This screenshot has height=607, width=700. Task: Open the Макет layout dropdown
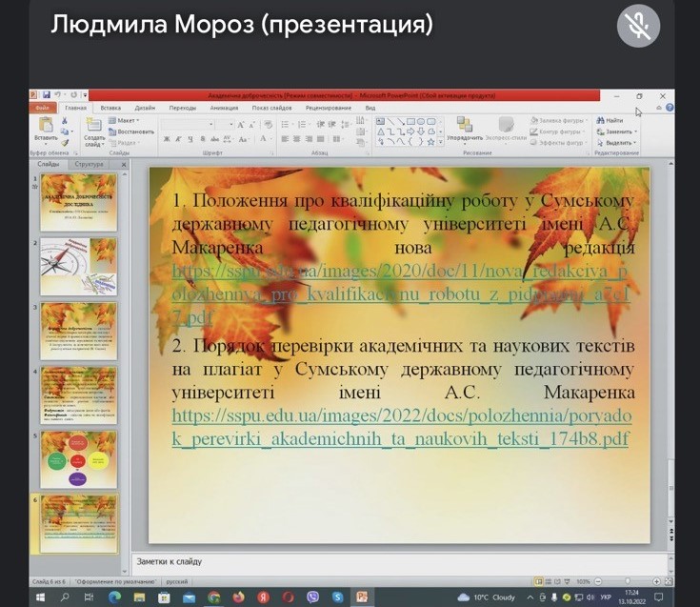pos(125,121)
